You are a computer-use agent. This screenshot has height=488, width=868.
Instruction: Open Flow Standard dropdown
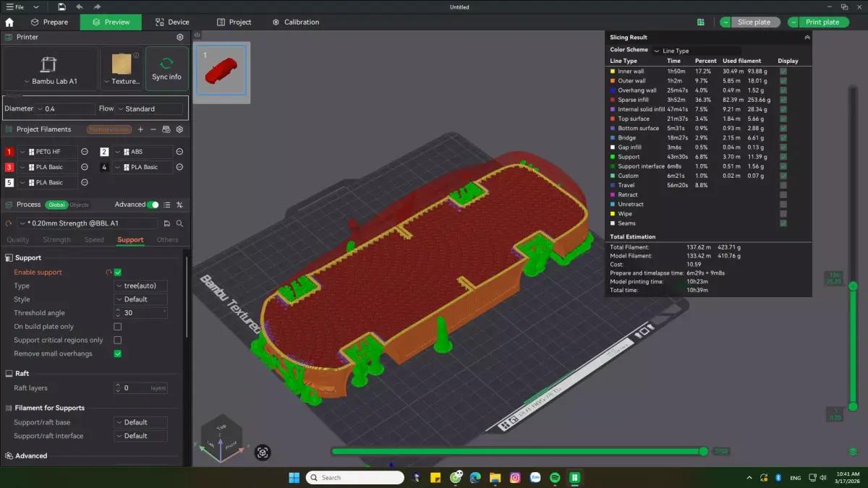coord(149,109)
